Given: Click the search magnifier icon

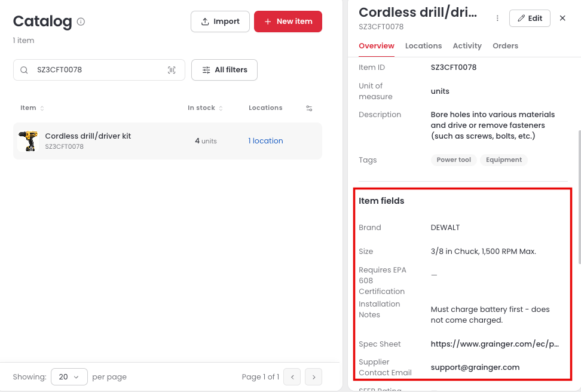Looking at the screenshot, I should 24,70.
